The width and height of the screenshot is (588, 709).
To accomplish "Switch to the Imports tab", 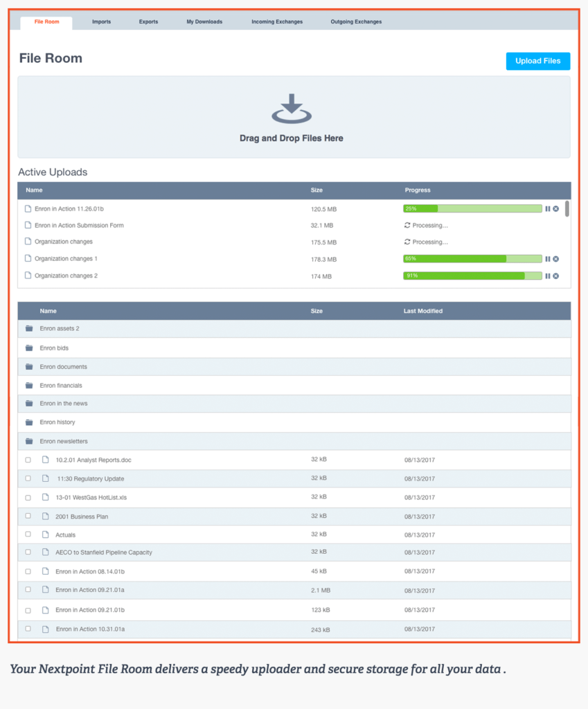I will [x=102, y=22].
